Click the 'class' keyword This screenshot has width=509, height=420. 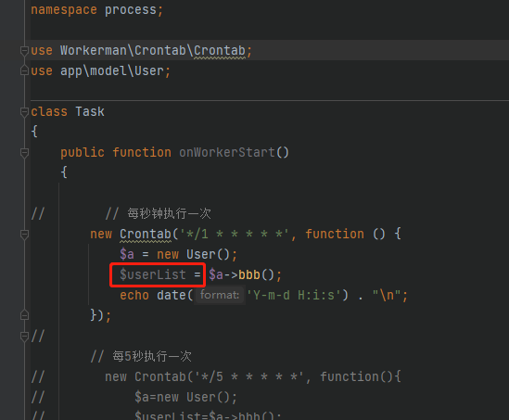49,112
